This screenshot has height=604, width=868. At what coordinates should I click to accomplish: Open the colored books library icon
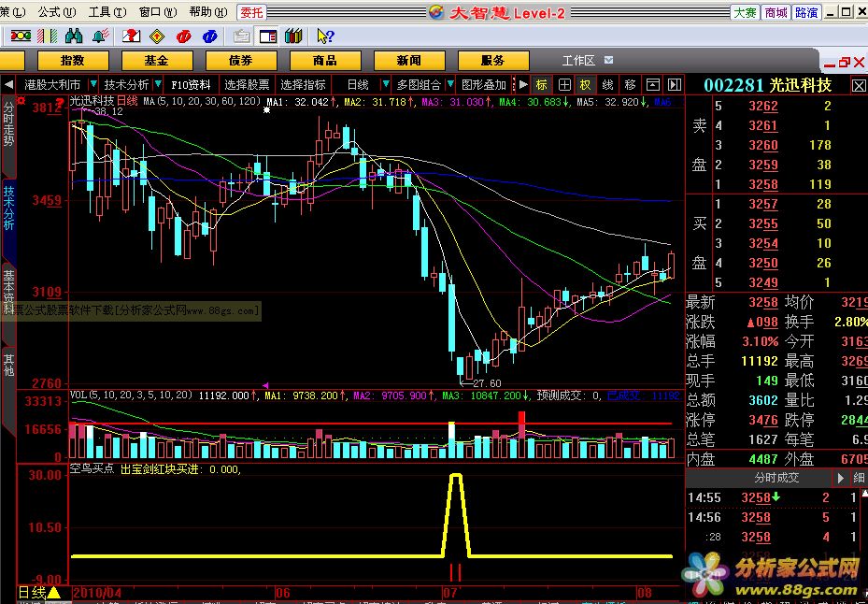pyautogui.click(x=293, y=36)
